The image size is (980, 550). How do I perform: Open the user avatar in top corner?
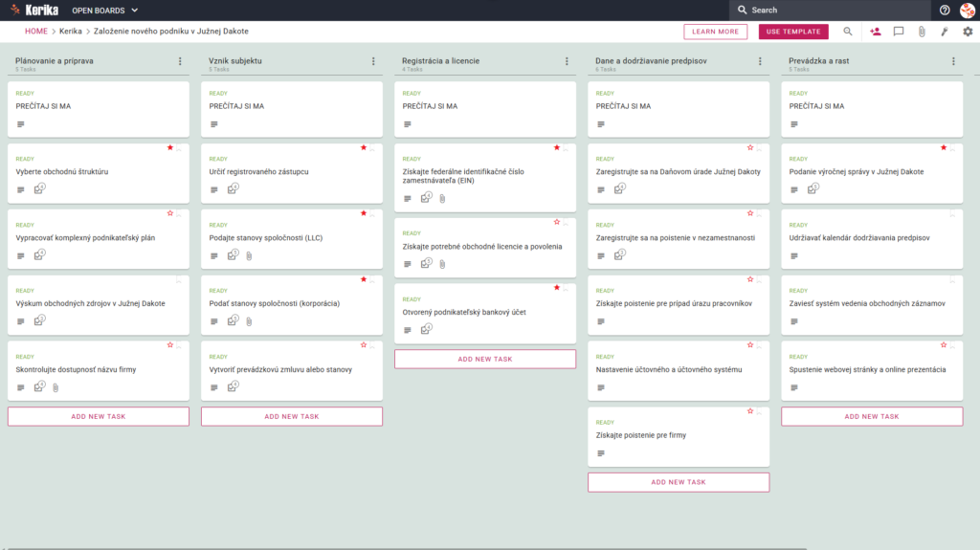[967, 10]
